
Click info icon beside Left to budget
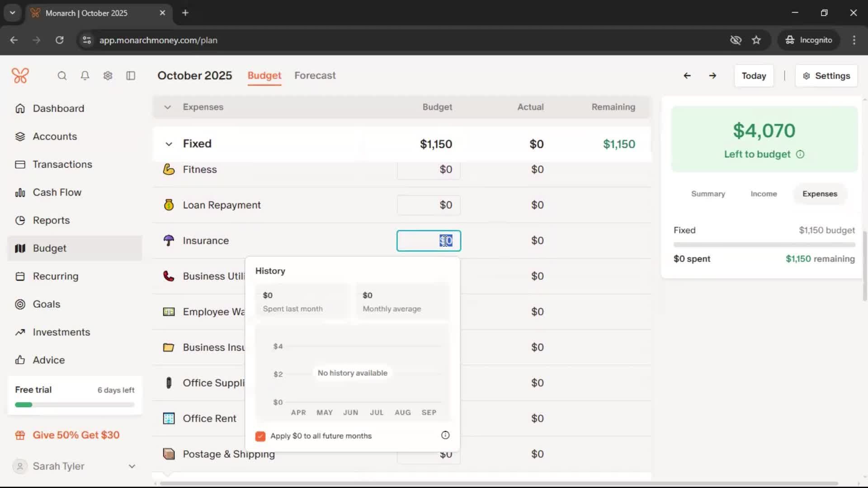click(800, 155)
